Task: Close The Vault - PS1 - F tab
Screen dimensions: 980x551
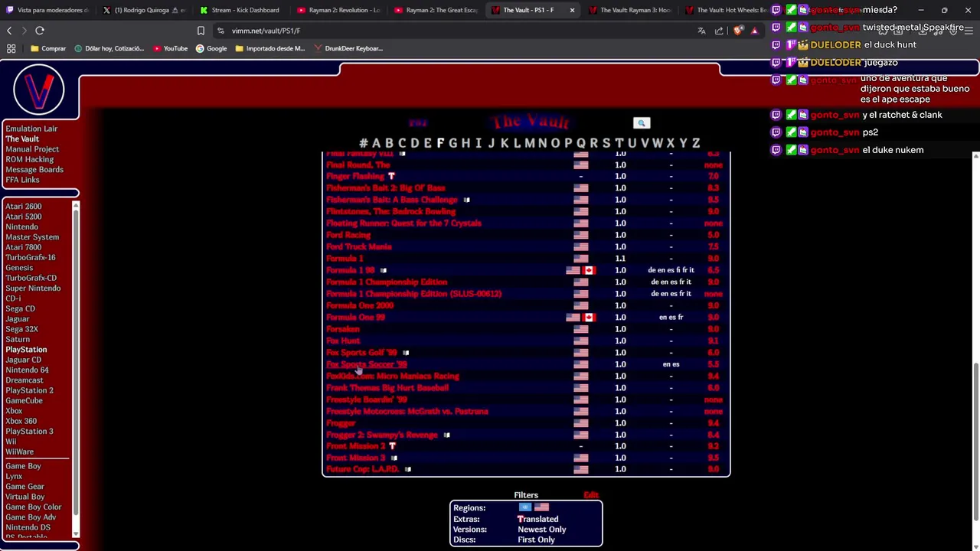Action: pyautogui.click(x=572, y=10)
